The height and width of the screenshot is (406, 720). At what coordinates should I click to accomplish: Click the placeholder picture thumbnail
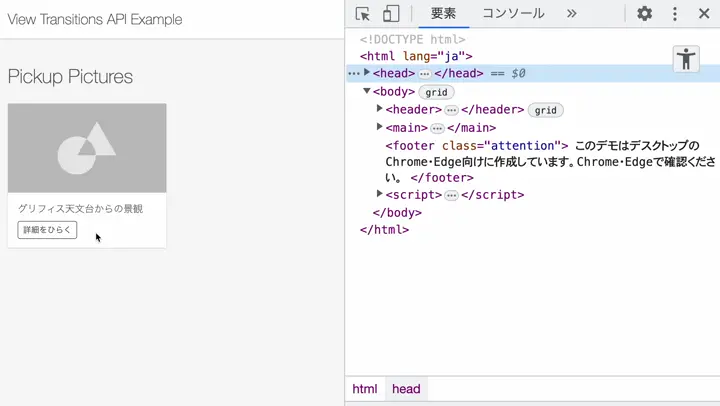[87, 148]
